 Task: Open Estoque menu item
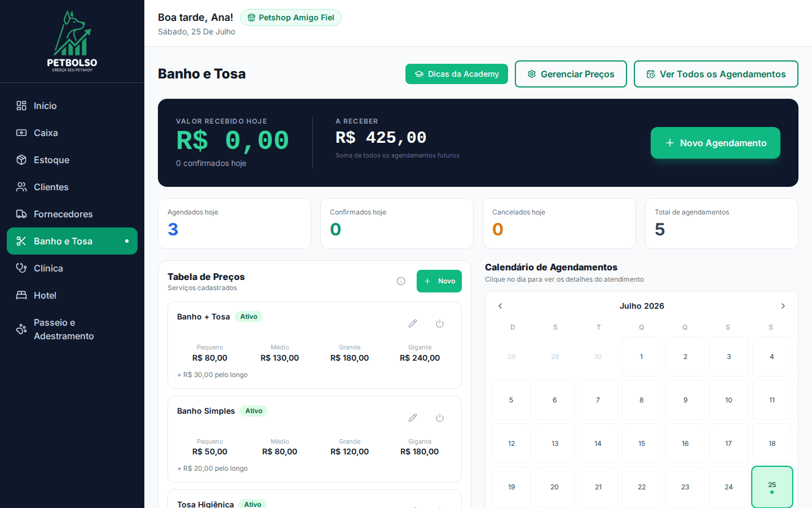tap(72, 160)
